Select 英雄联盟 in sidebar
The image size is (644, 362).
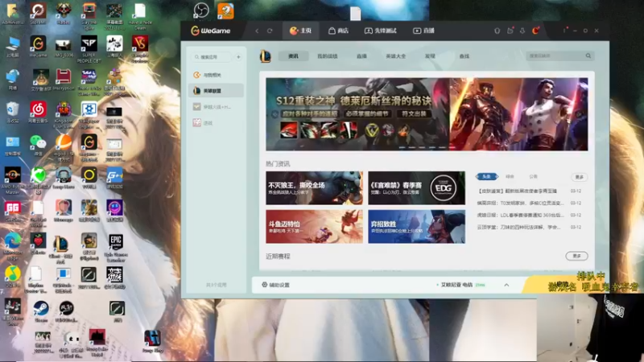click(216, 91)
